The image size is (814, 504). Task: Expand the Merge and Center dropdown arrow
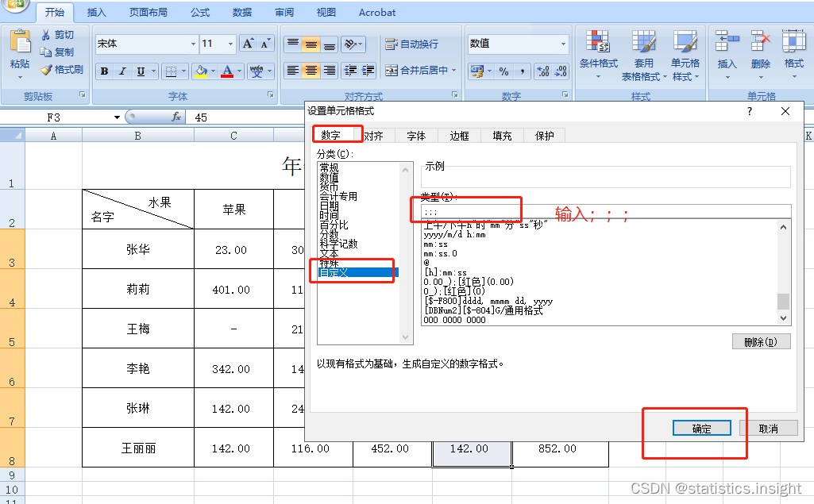pos(453,70)
